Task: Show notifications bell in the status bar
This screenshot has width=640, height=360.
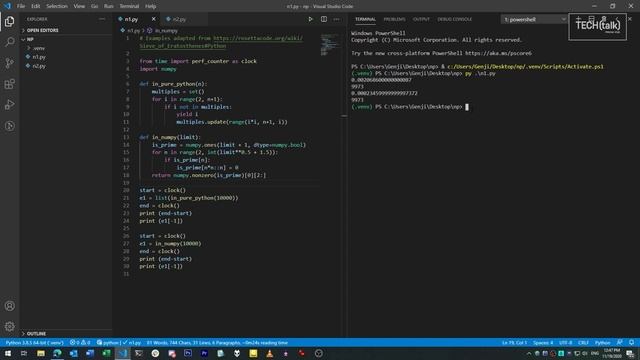Action: [631, 342]
